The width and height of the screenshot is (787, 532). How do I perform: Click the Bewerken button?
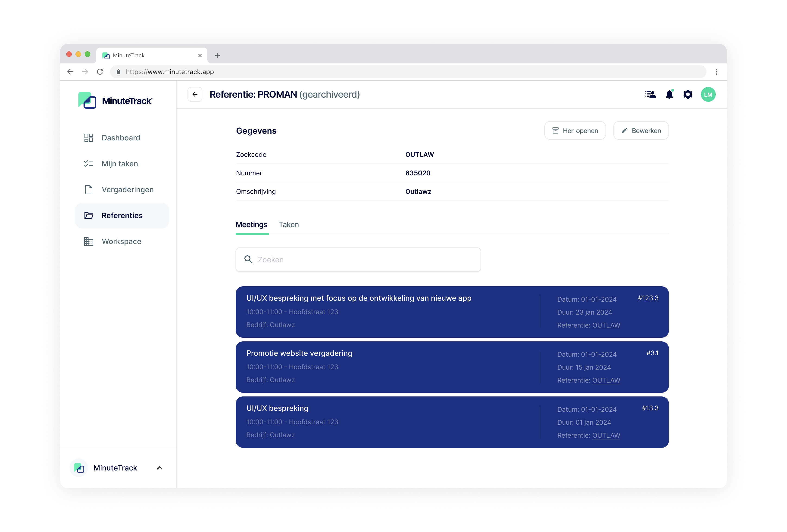641,131
